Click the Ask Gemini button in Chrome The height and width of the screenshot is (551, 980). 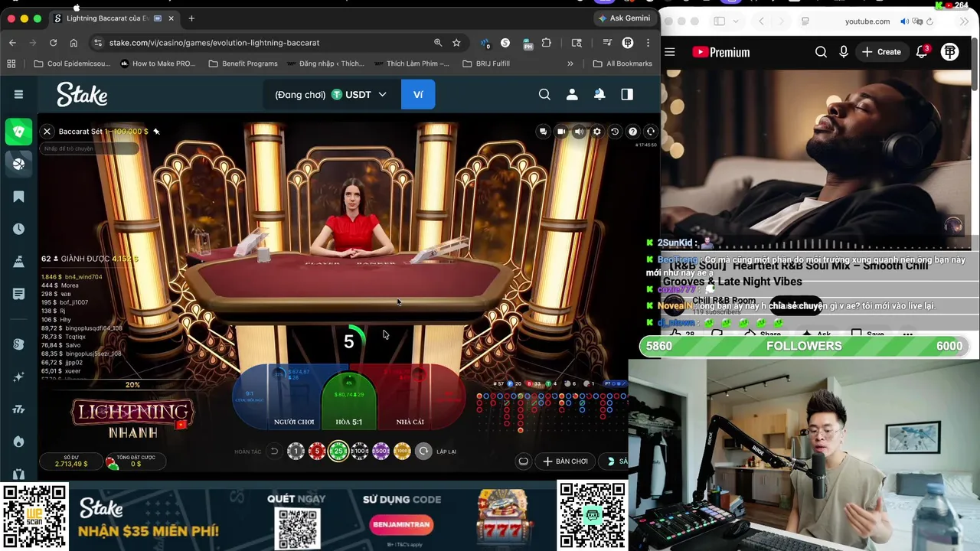click(x=625, y=18)
